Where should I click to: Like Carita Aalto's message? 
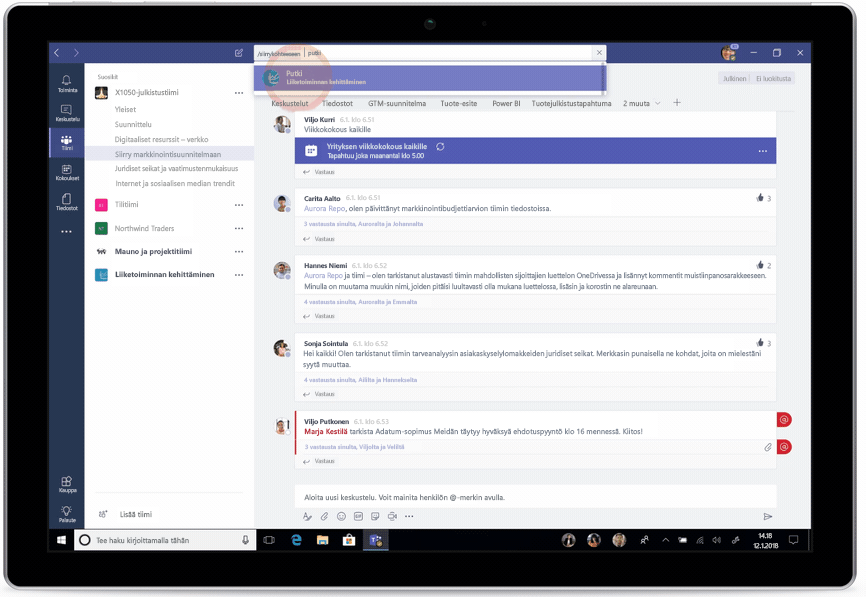pyautogui.click(x=760, y=198)
